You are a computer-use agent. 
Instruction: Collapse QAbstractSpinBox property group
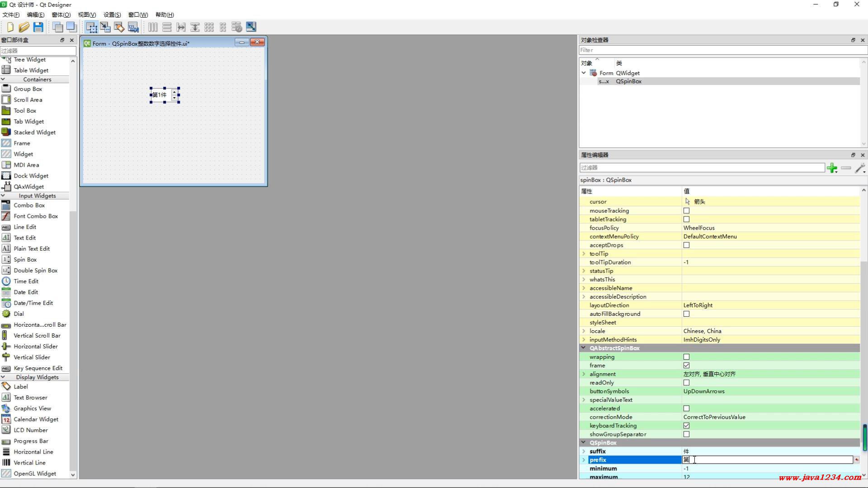[584, 348]
